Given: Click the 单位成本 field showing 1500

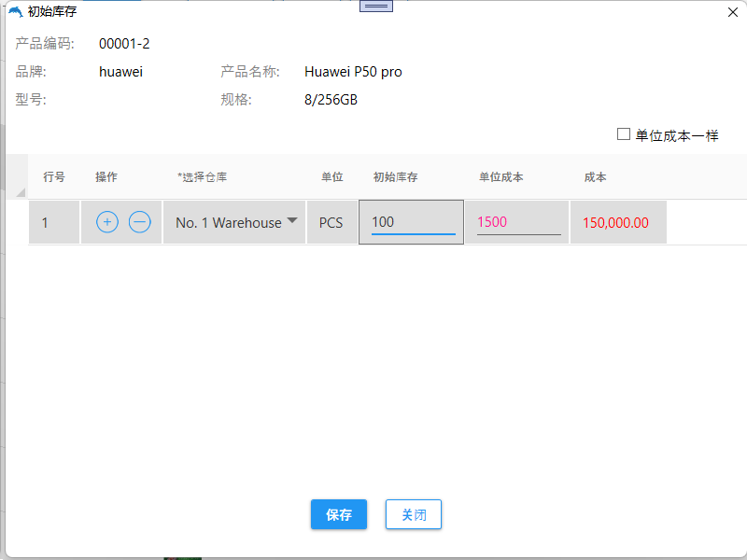Looking at the screenshot, I should coord(517,222).
